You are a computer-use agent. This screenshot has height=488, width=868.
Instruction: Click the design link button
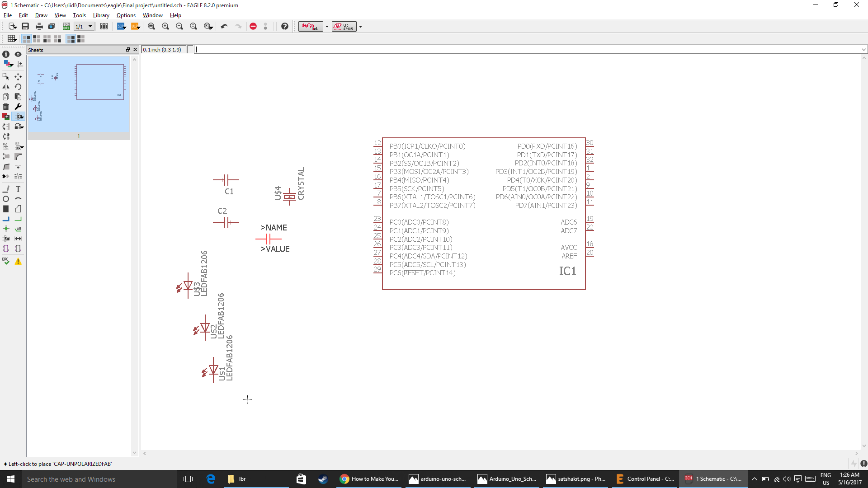311,26
